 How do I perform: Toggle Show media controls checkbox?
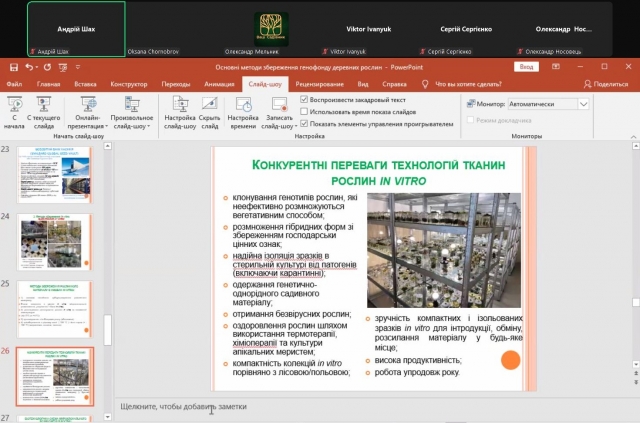[x=304, y=123]
